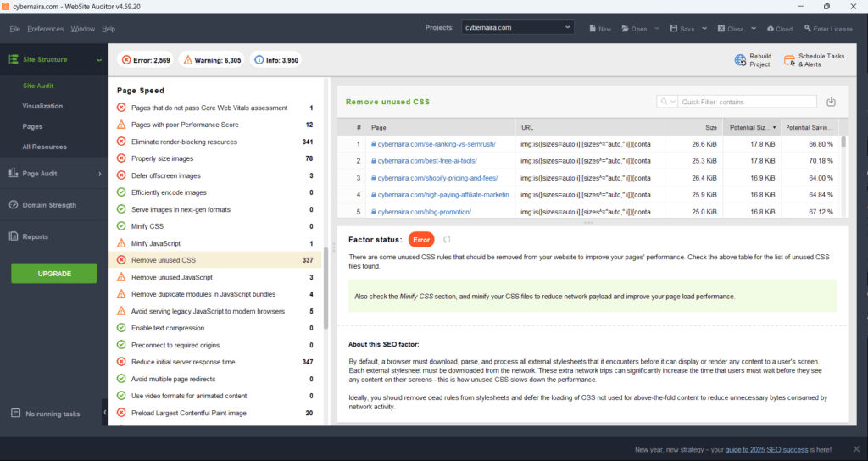868x461 pixels.
Task: Click the Save disk icon
Action: [674, 28]
